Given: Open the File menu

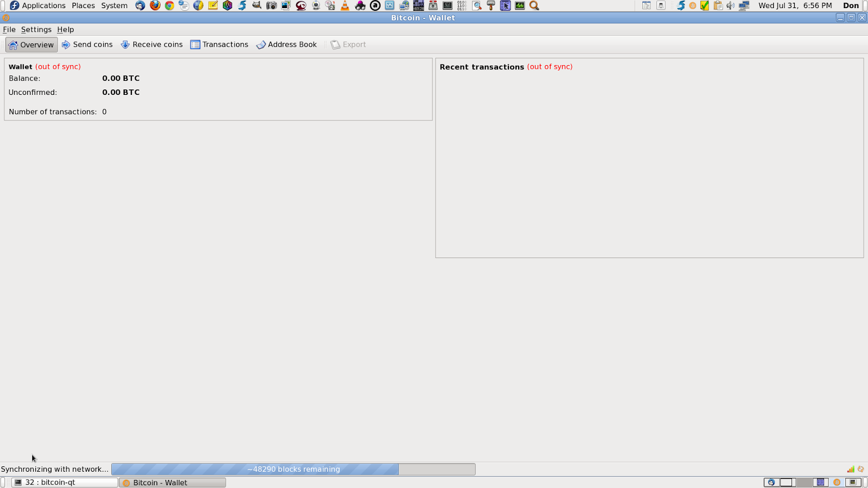Looking at the screenshot, I should (x=9, y=29).
